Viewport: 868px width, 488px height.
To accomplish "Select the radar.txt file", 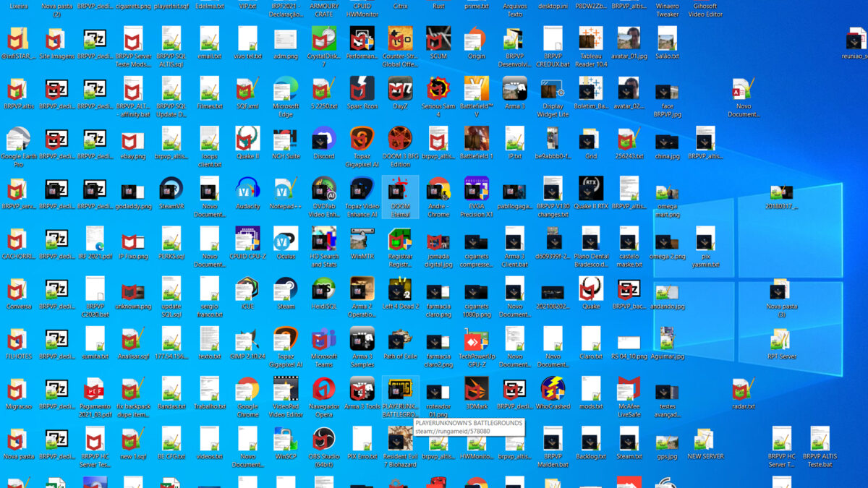I will pos(743,388).
